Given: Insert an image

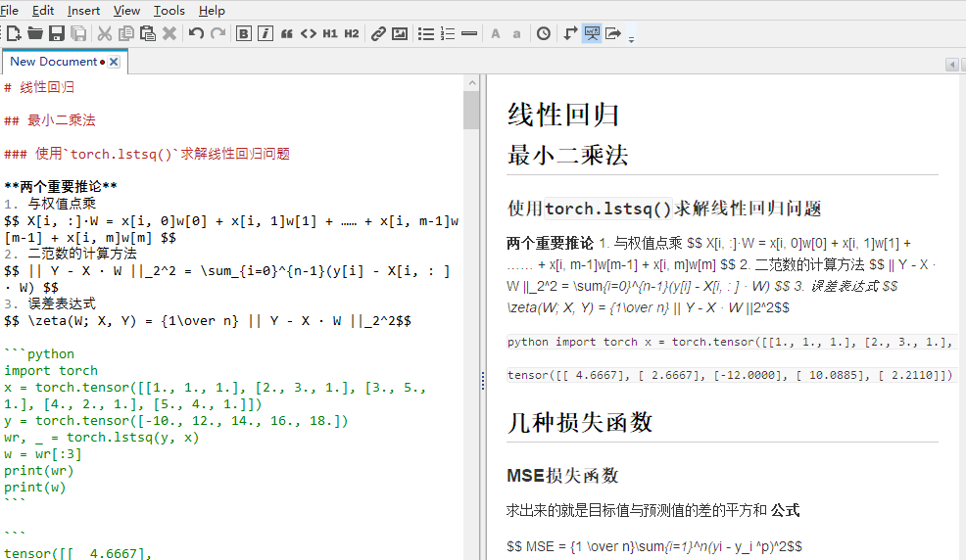Looking at the screenshot, I should tap(400, 33).
